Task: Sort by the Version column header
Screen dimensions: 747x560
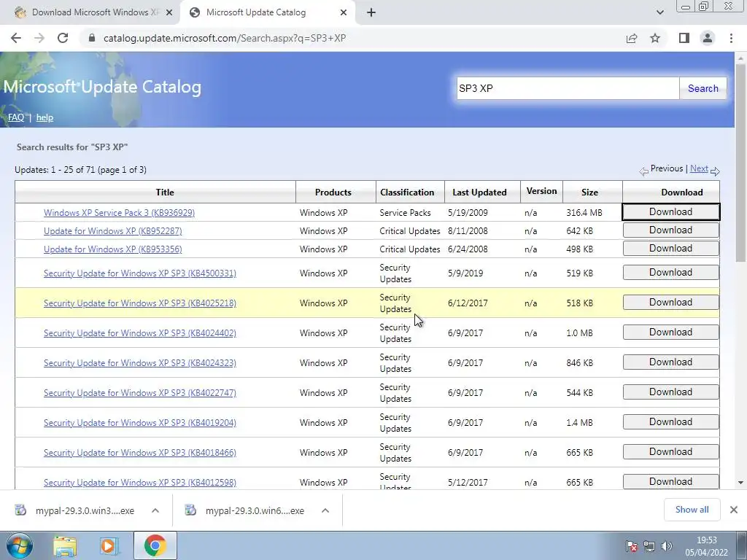Action: click(x=541, y=191)
